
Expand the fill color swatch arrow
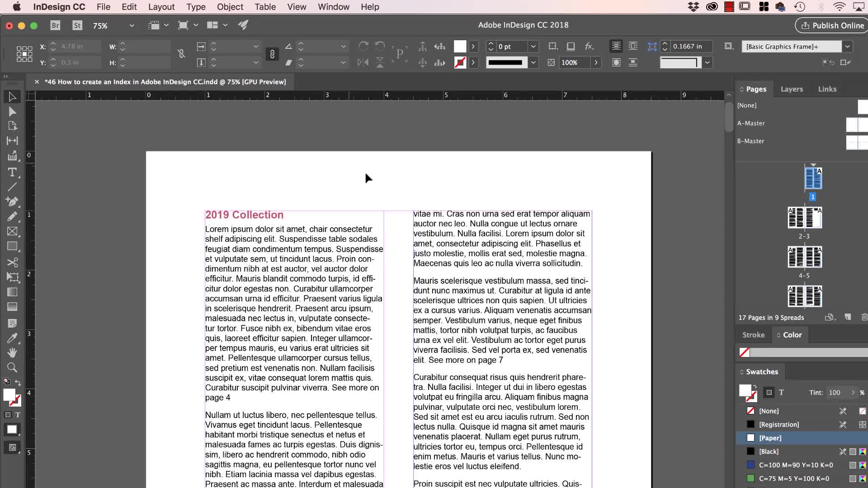(x=473, y=46)
